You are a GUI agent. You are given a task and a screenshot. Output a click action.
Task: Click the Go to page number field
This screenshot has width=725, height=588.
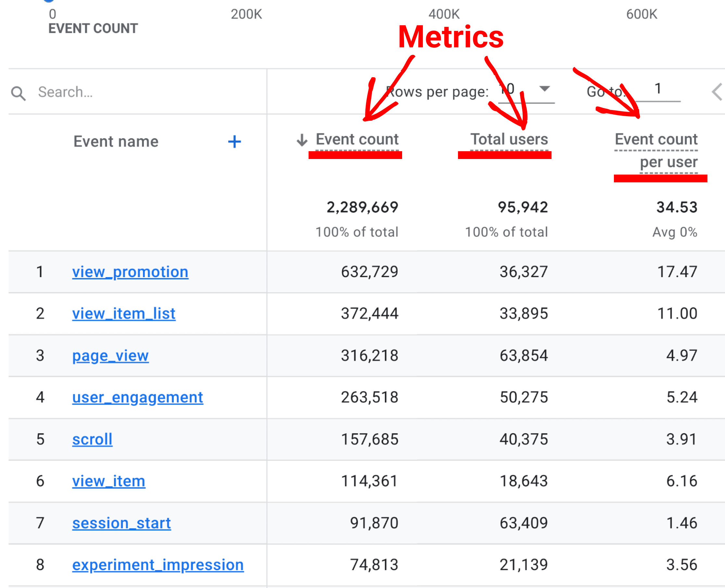pos(657,90)
